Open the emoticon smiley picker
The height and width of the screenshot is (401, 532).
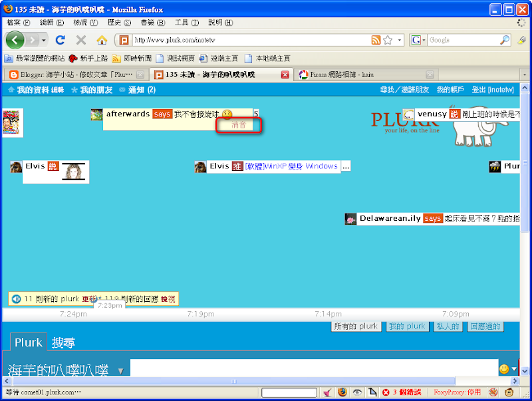pos(504,369)
